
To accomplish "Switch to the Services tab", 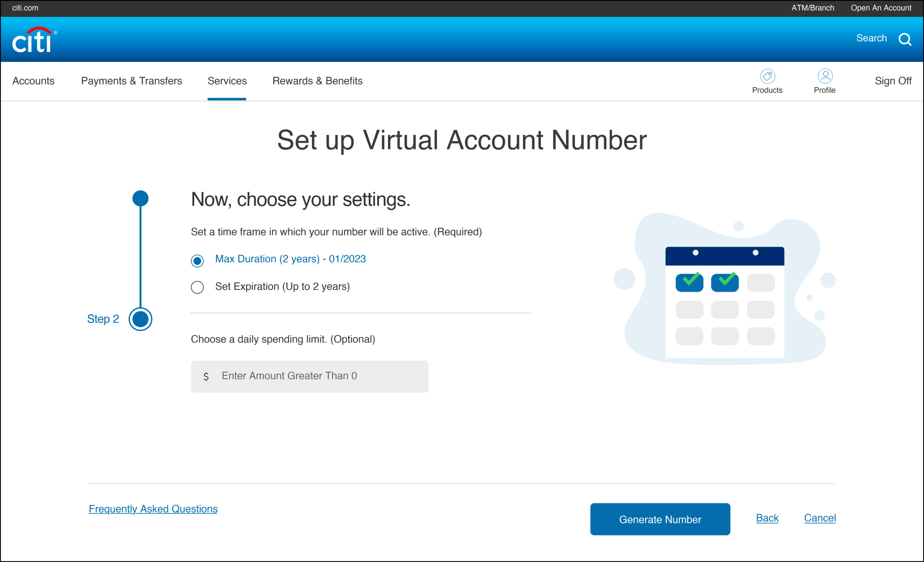I will (x=227, y=81).
